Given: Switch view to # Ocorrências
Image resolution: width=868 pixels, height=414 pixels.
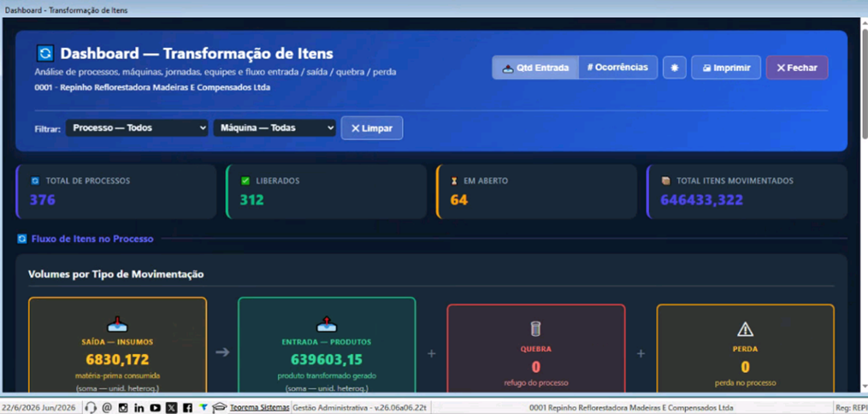Looking at the screenshot, I should pyautogui.click(x=617, y=68).
